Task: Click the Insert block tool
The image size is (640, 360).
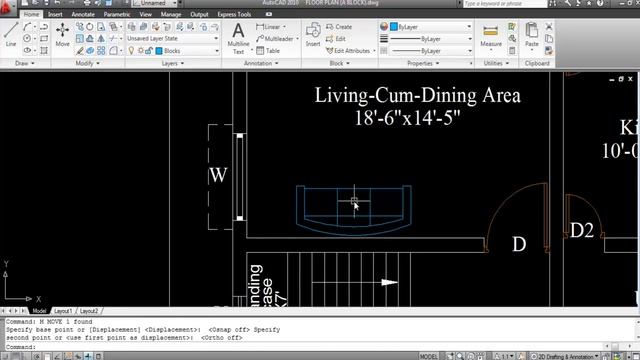Action: point(313,35)
